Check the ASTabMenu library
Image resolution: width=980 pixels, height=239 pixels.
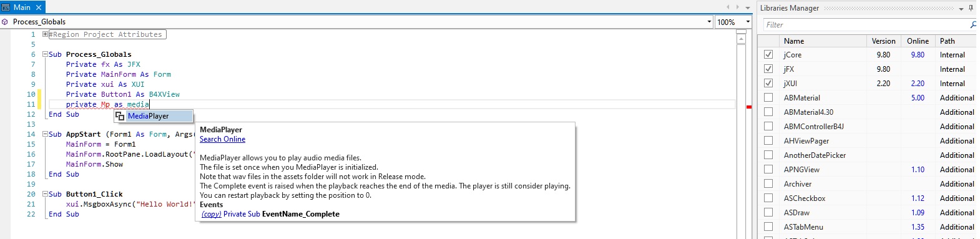click(768, 227)
